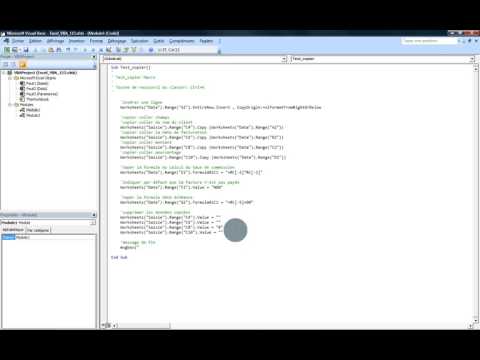480x360 pixels.
Task: Switch to Par catégorie properties tab
Action: [38, 230]
